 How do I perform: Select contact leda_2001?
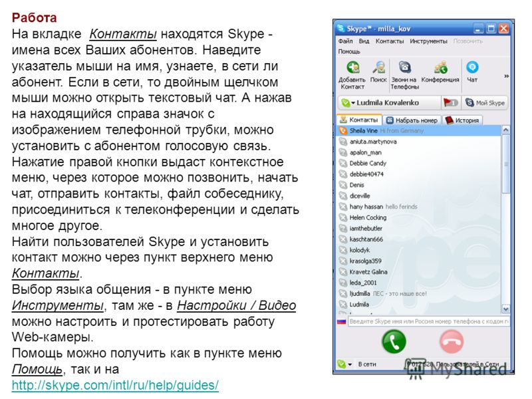419,283
